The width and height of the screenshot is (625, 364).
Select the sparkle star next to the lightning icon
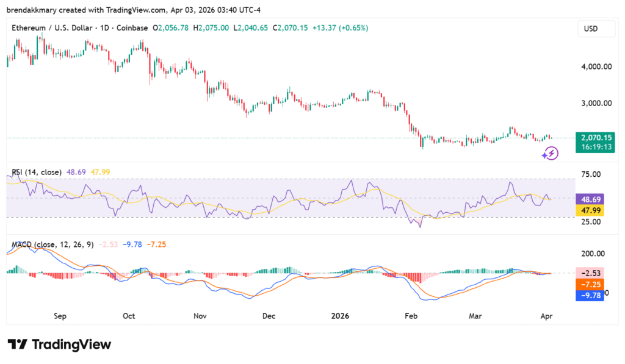[543, 157]
